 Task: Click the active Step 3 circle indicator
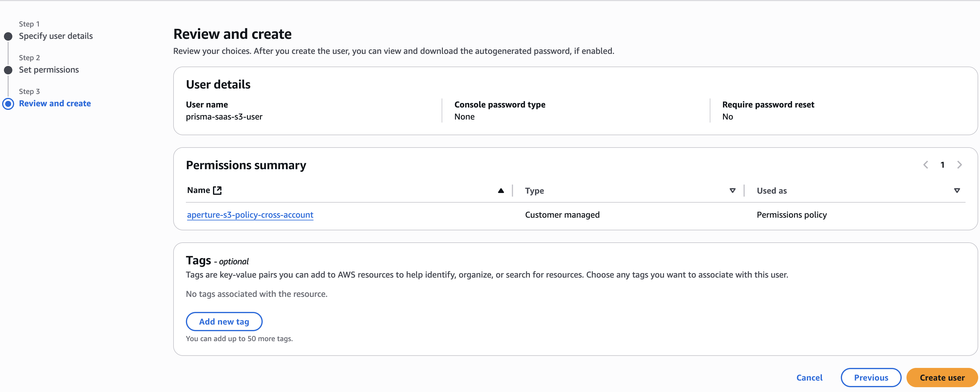click(x=8, y=104)
